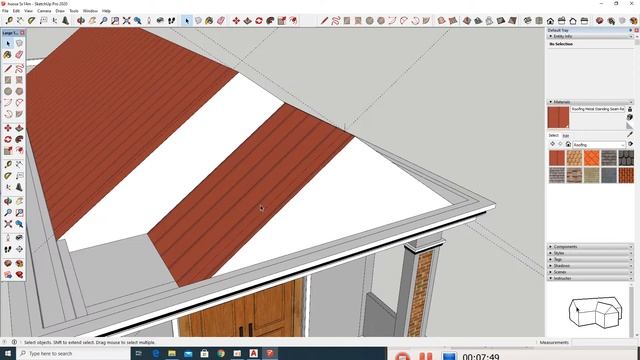Choose Move tool in the Large Tool Set
Viewport: 640px width, 360px height.
coord(8,128)
